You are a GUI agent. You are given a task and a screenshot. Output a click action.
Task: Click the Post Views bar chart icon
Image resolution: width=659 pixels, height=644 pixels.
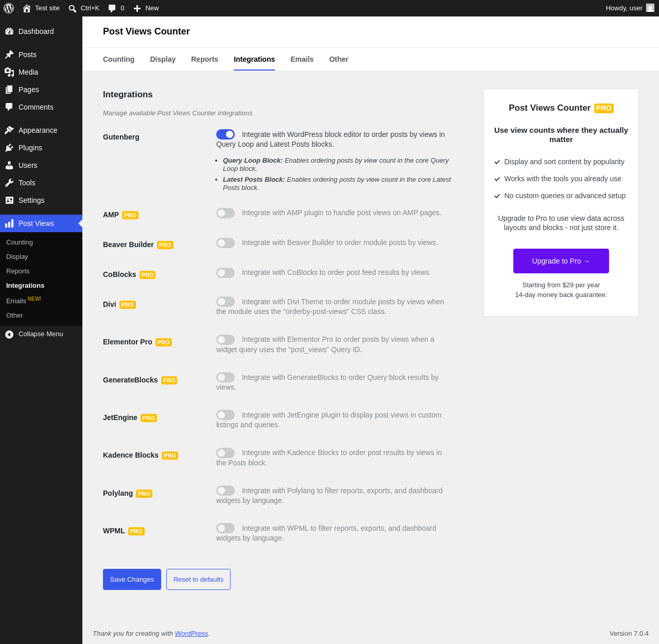point(9,223)
